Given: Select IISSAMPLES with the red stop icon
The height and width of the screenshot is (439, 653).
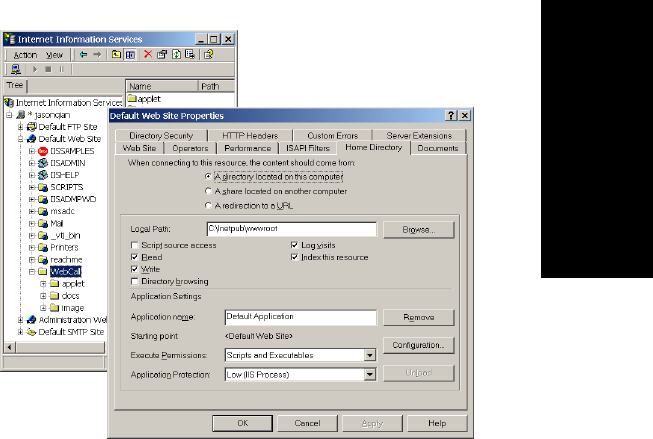Looking at the screenshot, I should [72, 151].
